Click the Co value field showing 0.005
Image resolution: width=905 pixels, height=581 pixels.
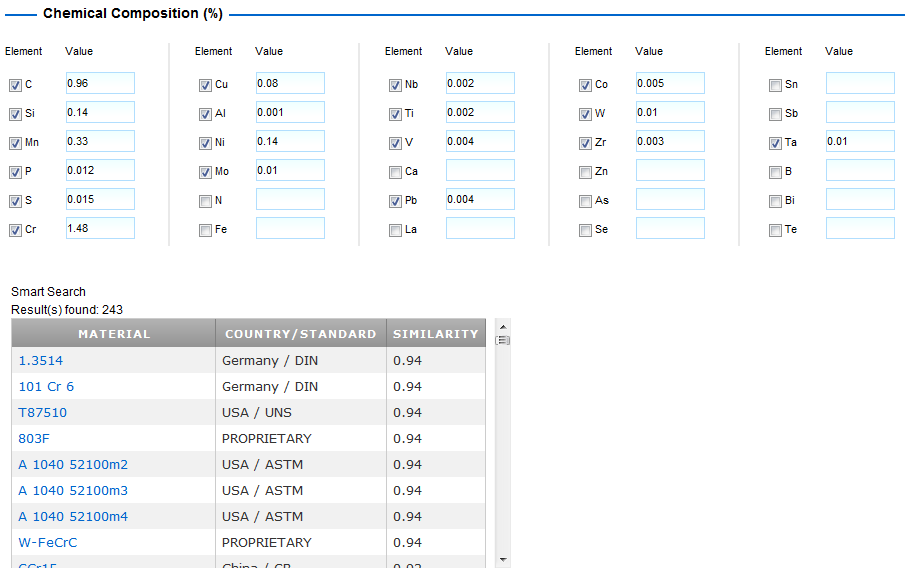point(670,84)
